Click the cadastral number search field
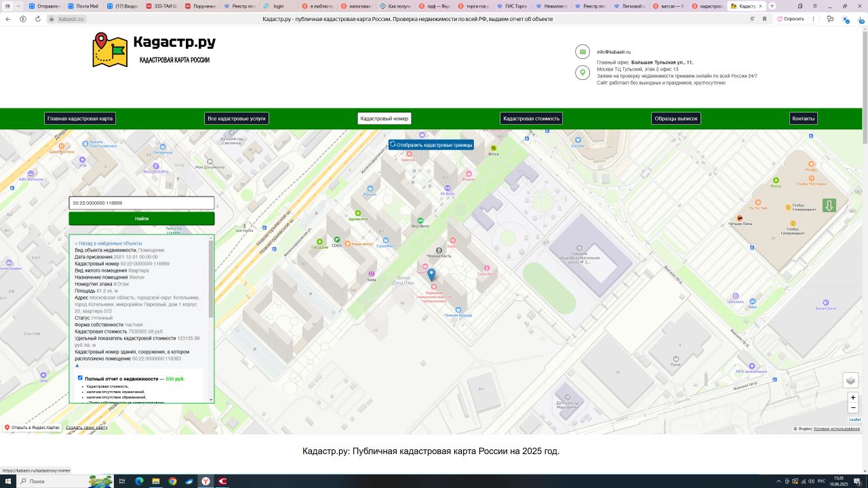This screenshot has width=868, height=488. point(142,203)
